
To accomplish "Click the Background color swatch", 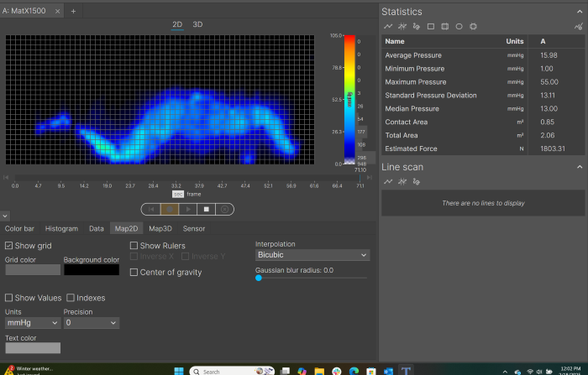I will (x=92, y=270).
